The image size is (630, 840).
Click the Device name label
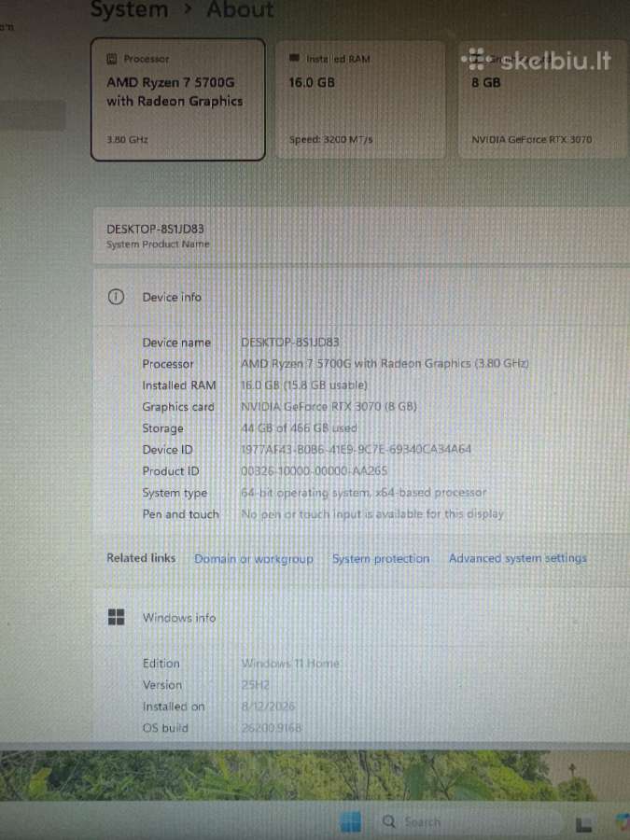click(x=176, y=342)
